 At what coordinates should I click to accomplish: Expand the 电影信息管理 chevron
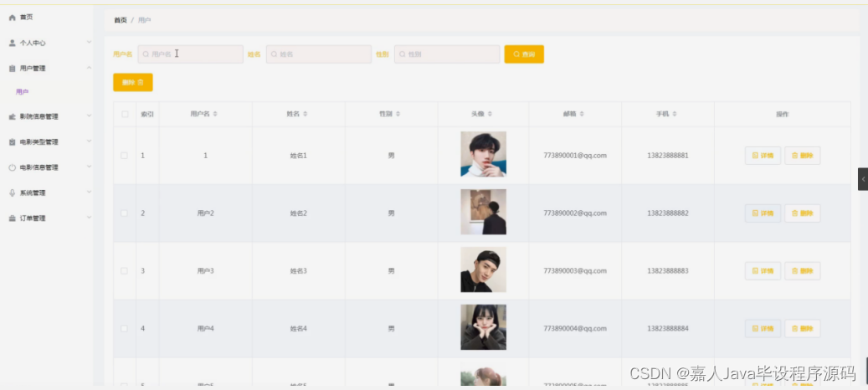(89, 167)
